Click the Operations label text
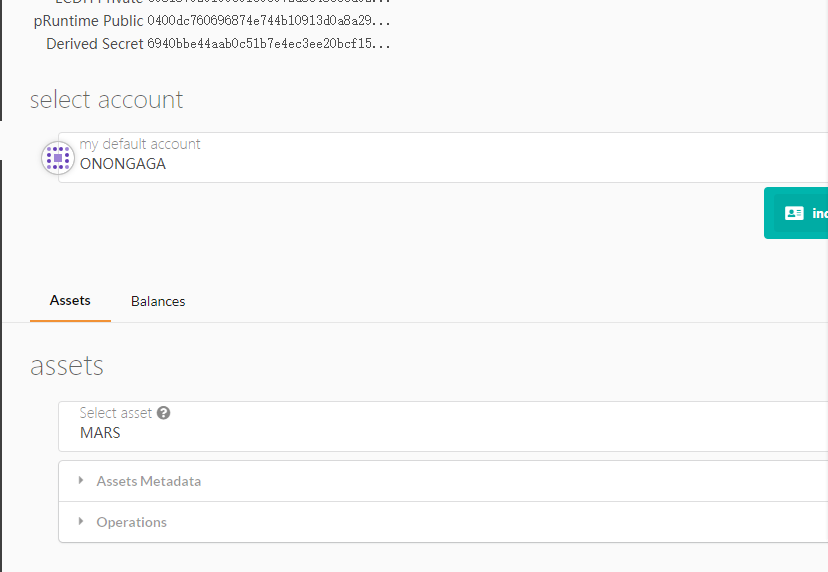The height and width of the screenshot is (572, 828). [131, 522]
